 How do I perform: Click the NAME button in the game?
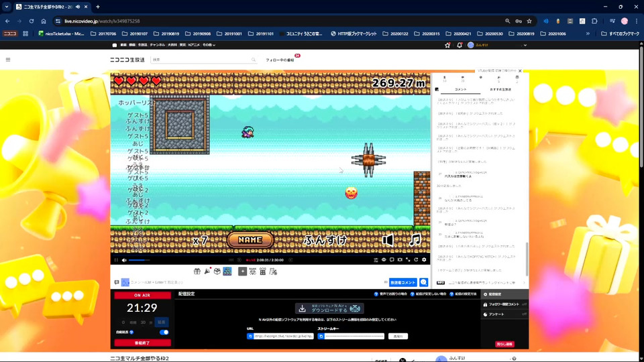tap(250, 240)
